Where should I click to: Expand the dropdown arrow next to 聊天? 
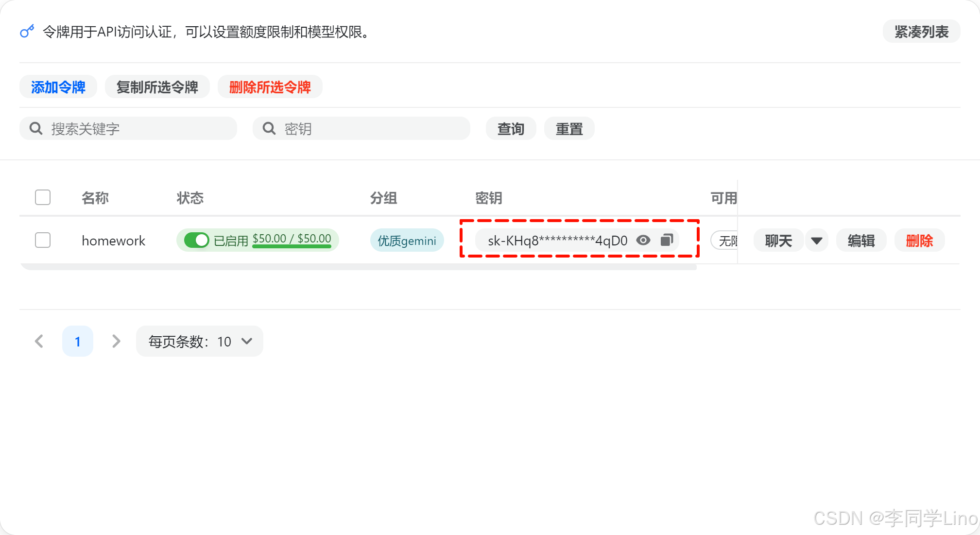pyautogui.click(x=816, y=241)
